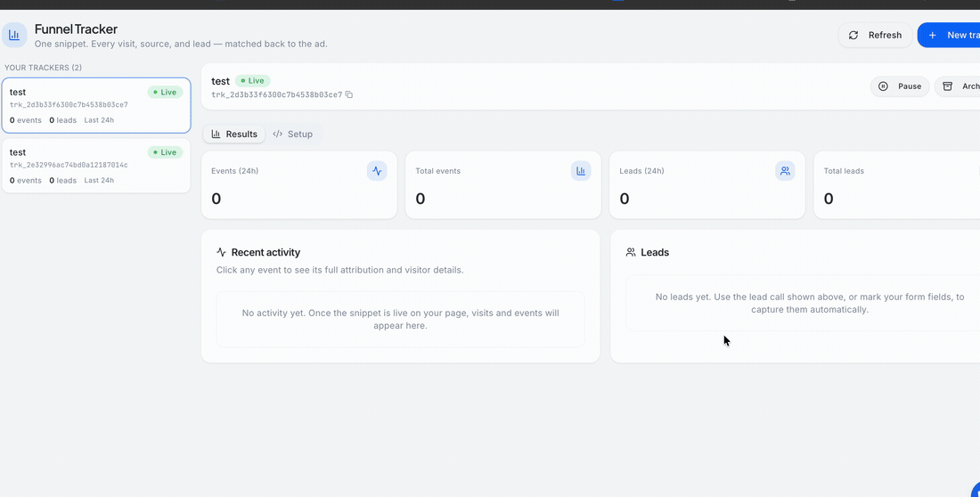The width and height of the screenshot is (980, 497).
Task: Click the Archive button
Action: [958, 86]
